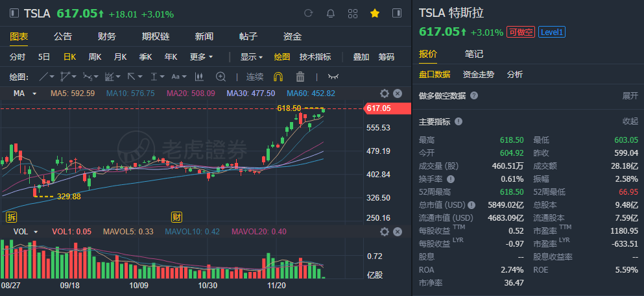Click the help icon beside 主要指标
Viewport: 644px width, 296px height.
click(459, 121)
